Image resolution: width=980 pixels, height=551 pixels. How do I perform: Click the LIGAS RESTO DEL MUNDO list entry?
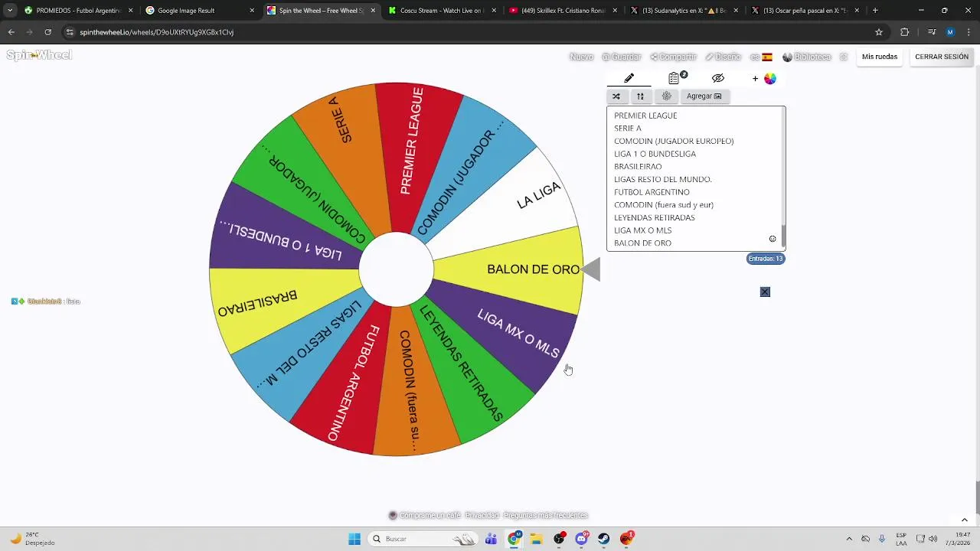coord(663,179)
